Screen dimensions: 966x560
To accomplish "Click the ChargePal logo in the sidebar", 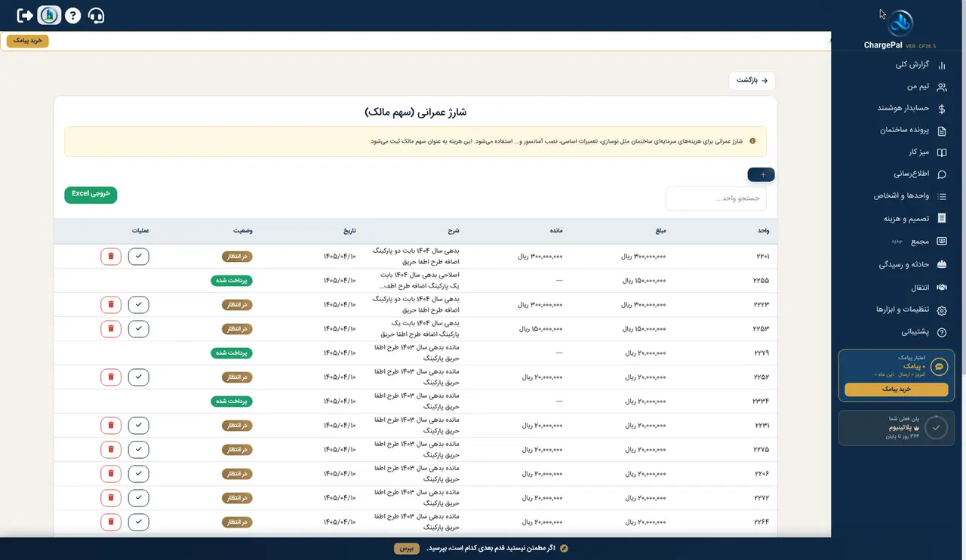I will point(900,23).
